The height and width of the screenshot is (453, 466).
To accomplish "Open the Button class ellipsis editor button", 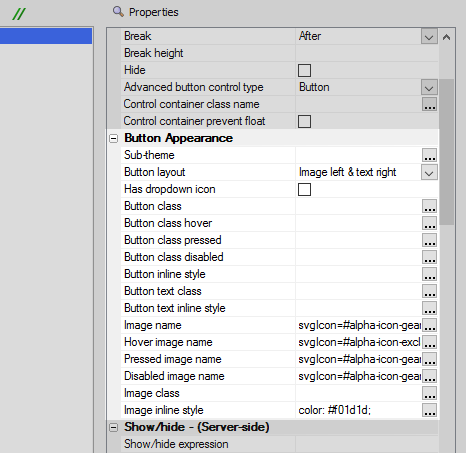I will (430, 206).
